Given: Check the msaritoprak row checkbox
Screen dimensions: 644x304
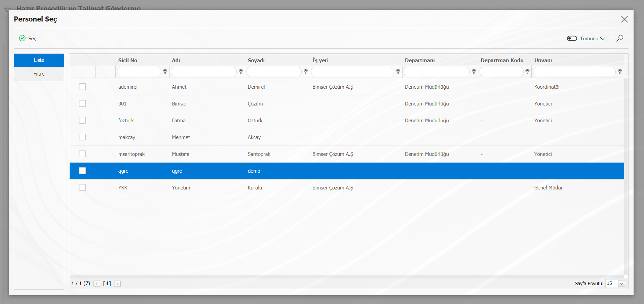Looking at the screenshot, I should click(82, 154).
